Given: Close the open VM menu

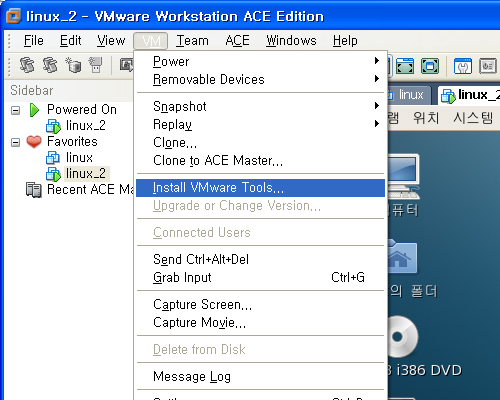Looking at the screenshot, I should 151,41.
